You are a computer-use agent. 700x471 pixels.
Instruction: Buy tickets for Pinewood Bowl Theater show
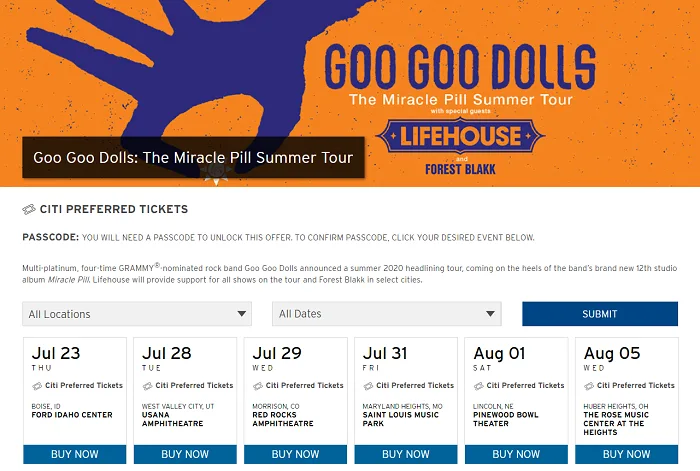tap(517, 454)
